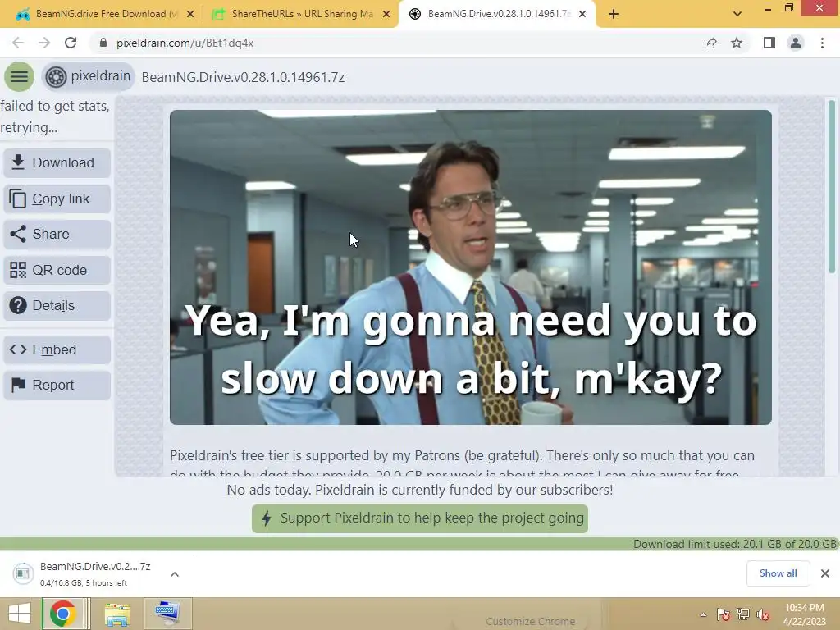The height and width of the screenshot is (630, 840).
Task: Close the BeamNG.drive Free Download tab
Action: coord(190,14)
